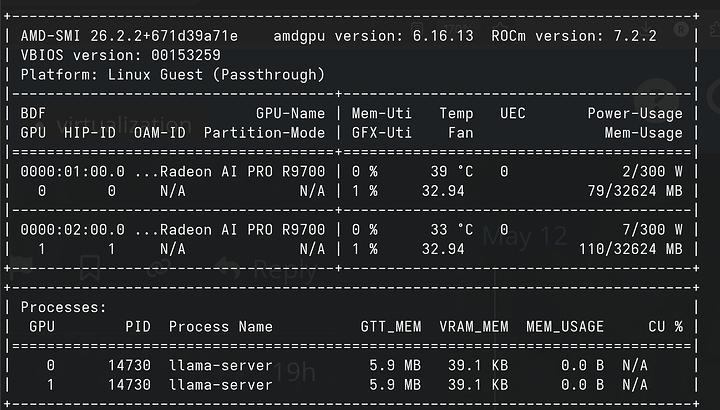Click the 'Processes:' section label
This screenshot has width=720, height=410.
[63, 307]
